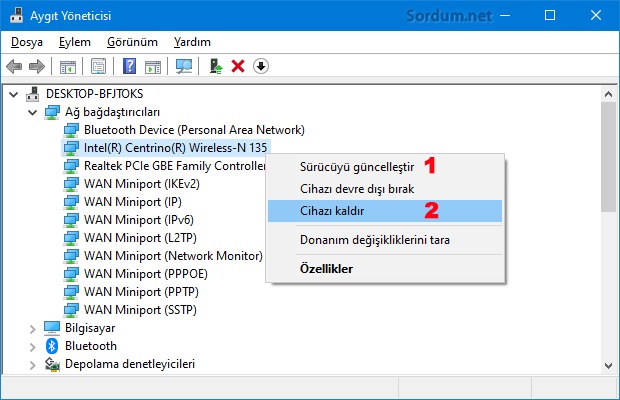The height and width of the screenshot is (400, 620).
Task: Scan for hardware changes using the monitor icon
Action: 184,67
